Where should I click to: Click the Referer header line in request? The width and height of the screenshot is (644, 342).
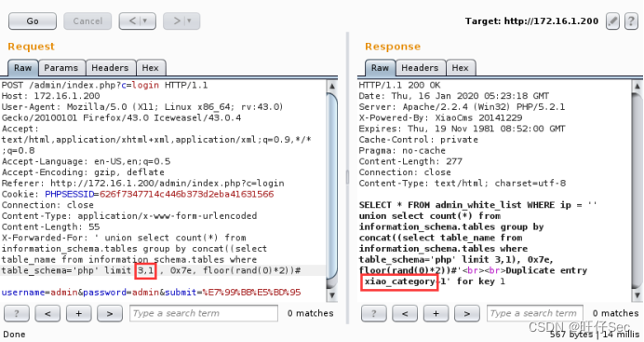point(143,183)
